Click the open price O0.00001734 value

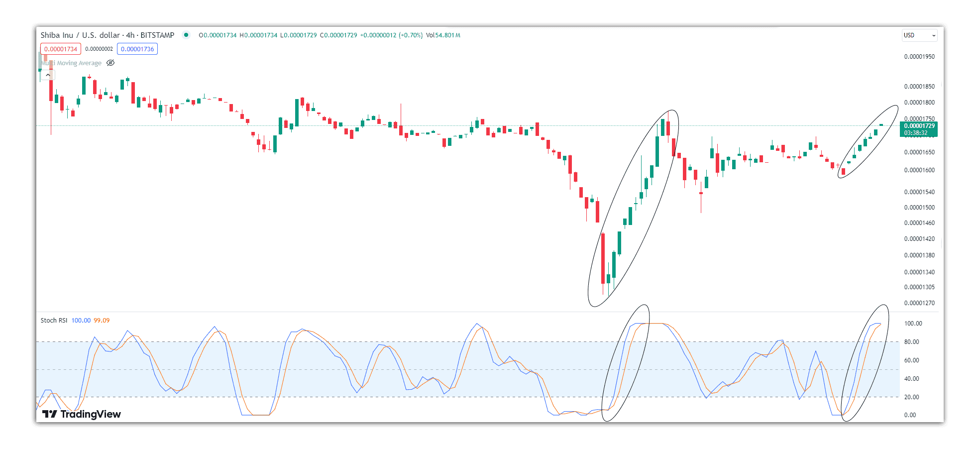point(218,35)
